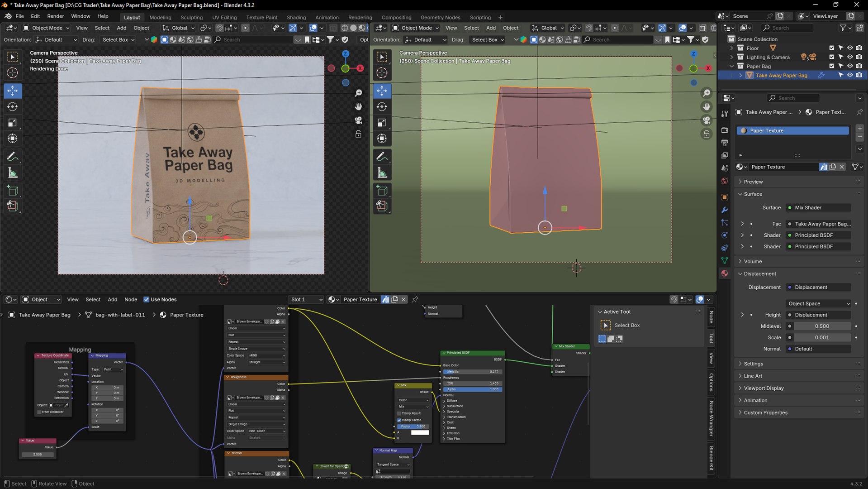Click white color swatch A in Mix node
This screenshot has width=868, height=489.
420,432
